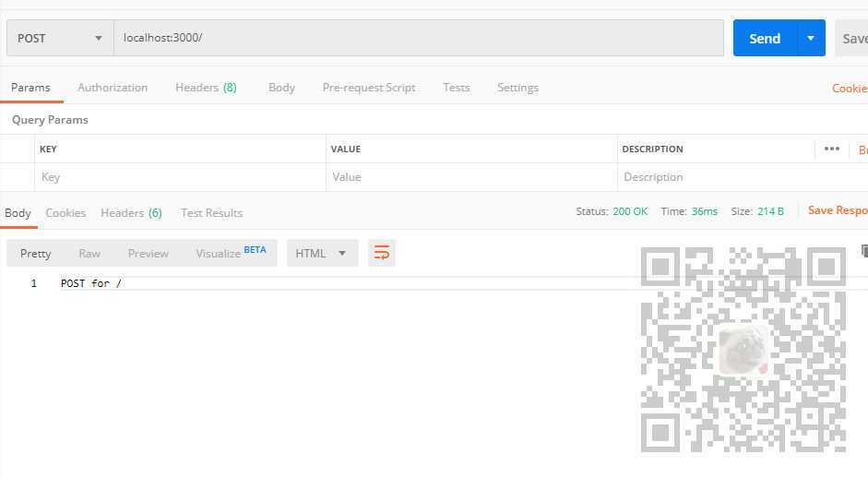Open the request Body tab
This screenshot has width=868, height=478.
pos(281,88)
